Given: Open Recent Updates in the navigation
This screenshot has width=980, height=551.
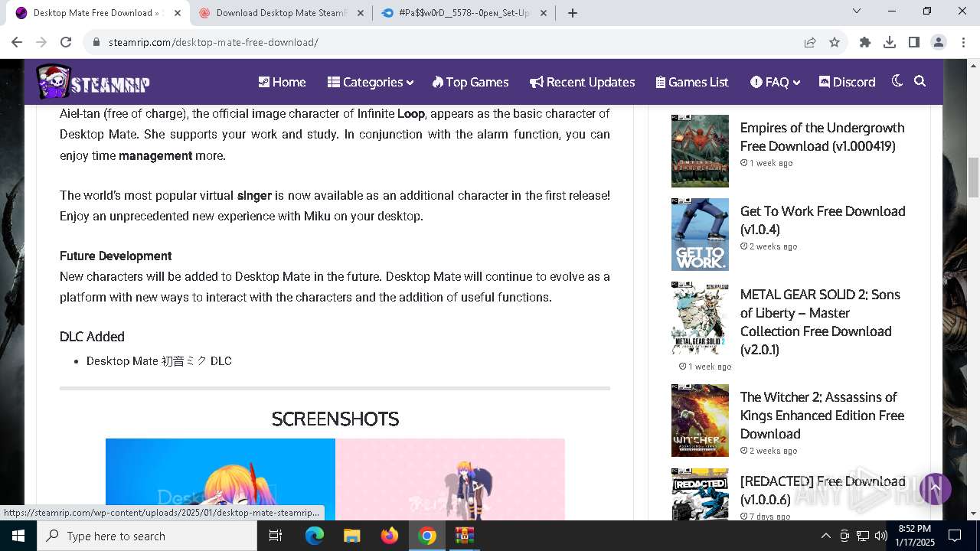Looking at the screenshot, I should point(582,82).
